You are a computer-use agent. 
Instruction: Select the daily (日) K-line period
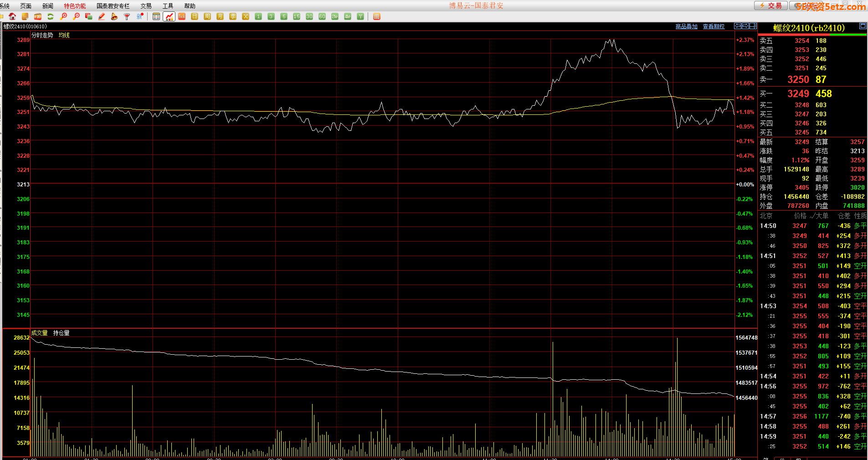click(x=195, y=16)
